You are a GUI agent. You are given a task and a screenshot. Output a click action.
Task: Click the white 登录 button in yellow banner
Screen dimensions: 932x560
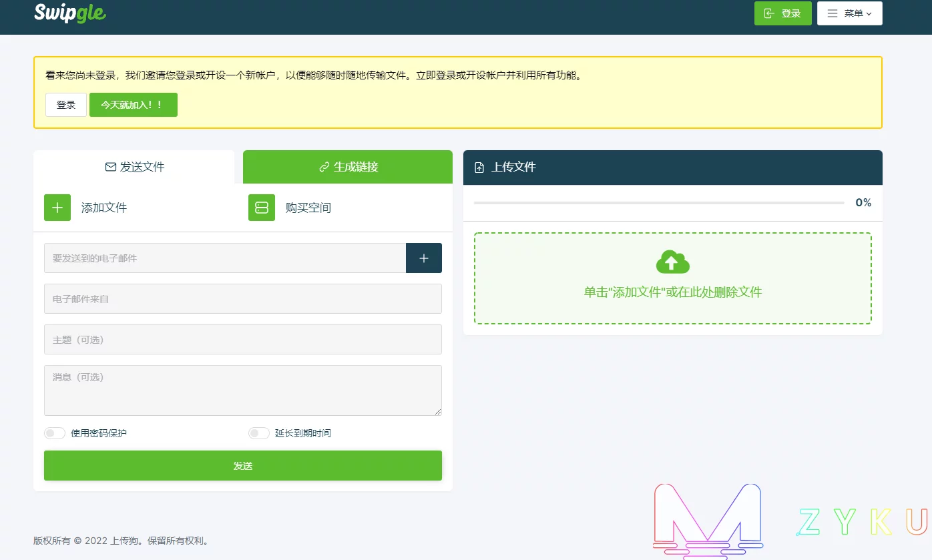pos(66,105)
